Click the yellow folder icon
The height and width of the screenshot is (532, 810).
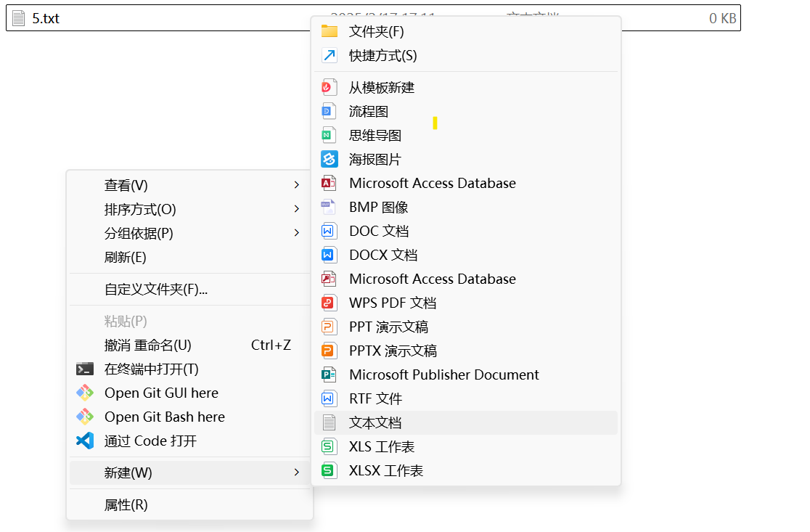(330, 32)
